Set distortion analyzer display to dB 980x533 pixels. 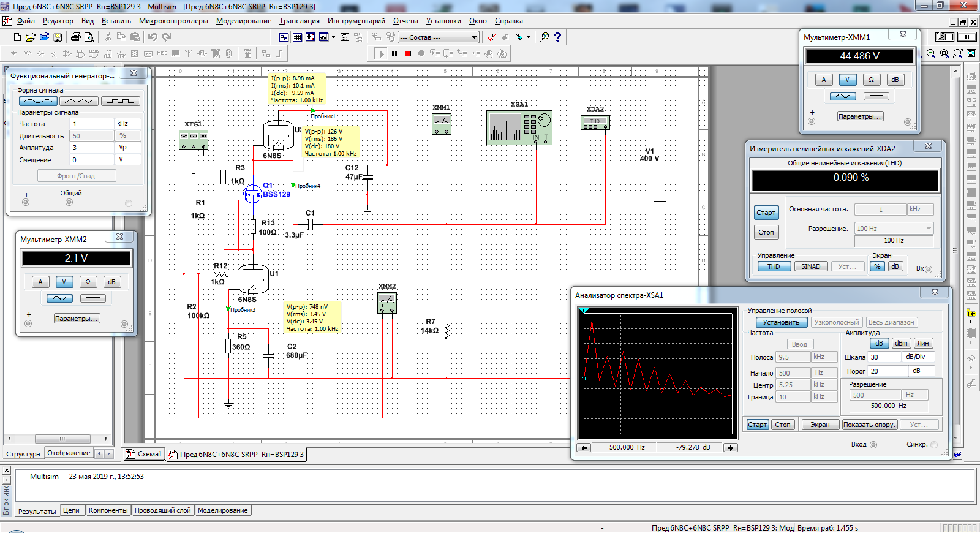pyautogui.click(x=895, y=266)
